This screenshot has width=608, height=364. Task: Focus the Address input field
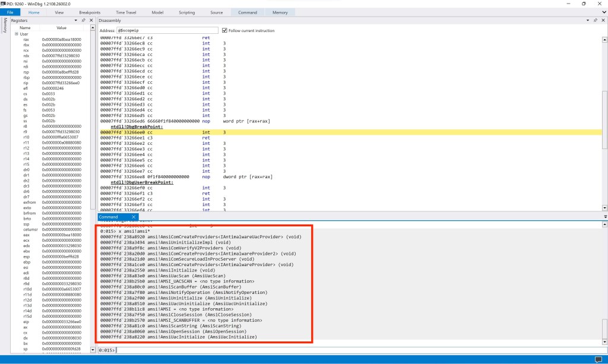(167, 30)
